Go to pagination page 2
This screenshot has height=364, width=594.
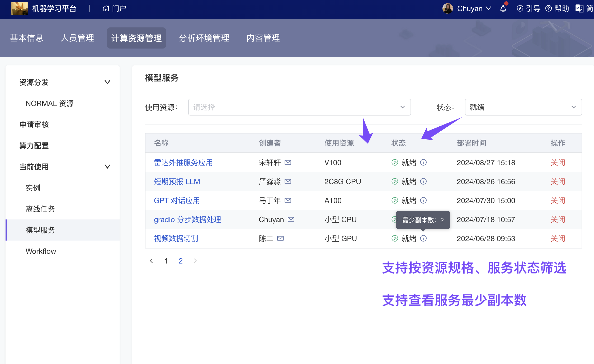coord(181,261)
